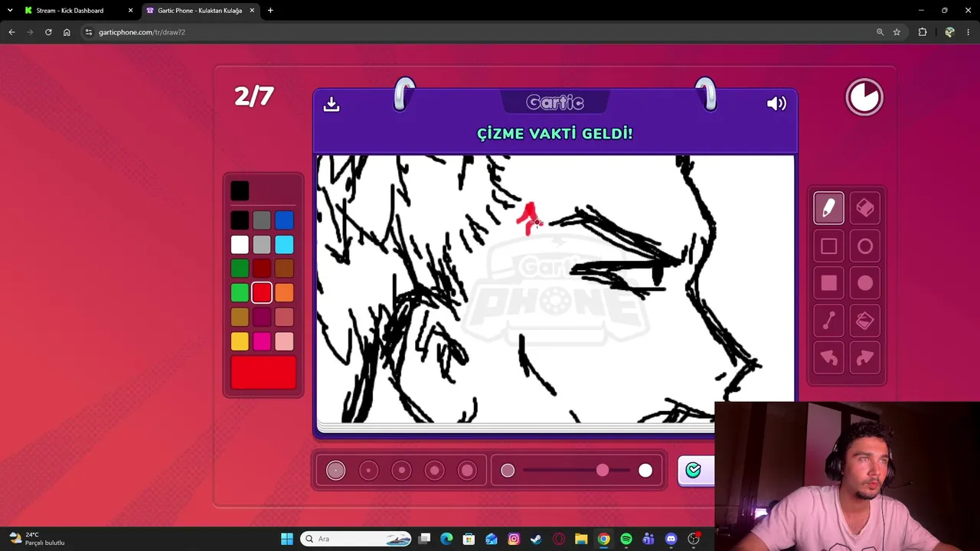Choose the light gray color swatch
Viewport: 980px width, 551px height.
(x=262, y=245)
